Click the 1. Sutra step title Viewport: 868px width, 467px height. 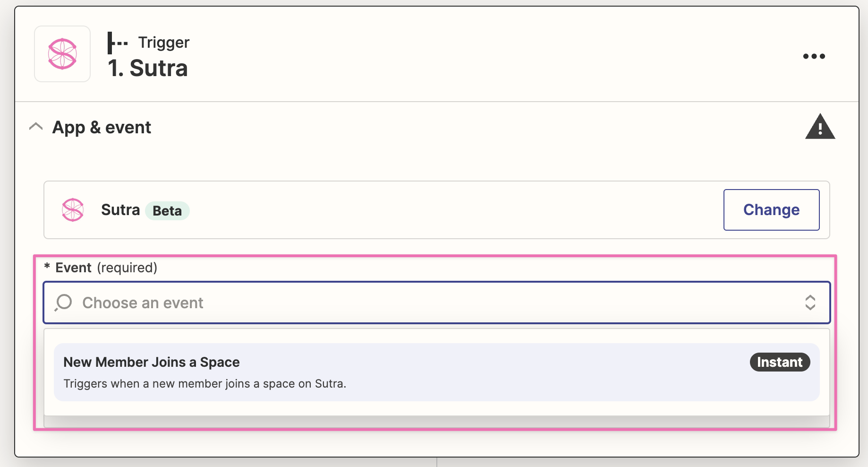coord(147,68)
